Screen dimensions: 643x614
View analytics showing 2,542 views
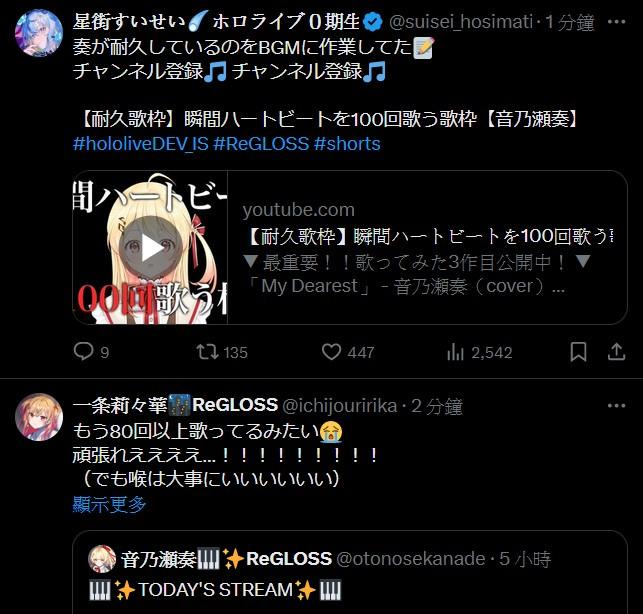point(455,352)
